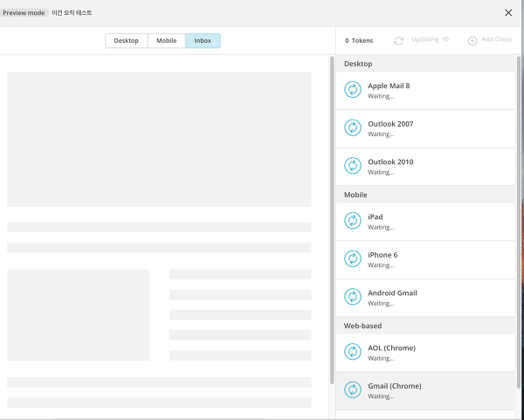
Task: Click the Preview mode badge
Action: coord(24,13)
